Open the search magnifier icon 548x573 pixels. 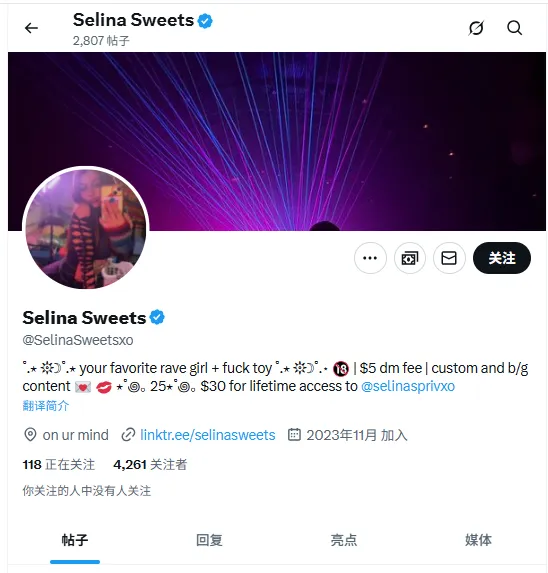pos(514,28)
